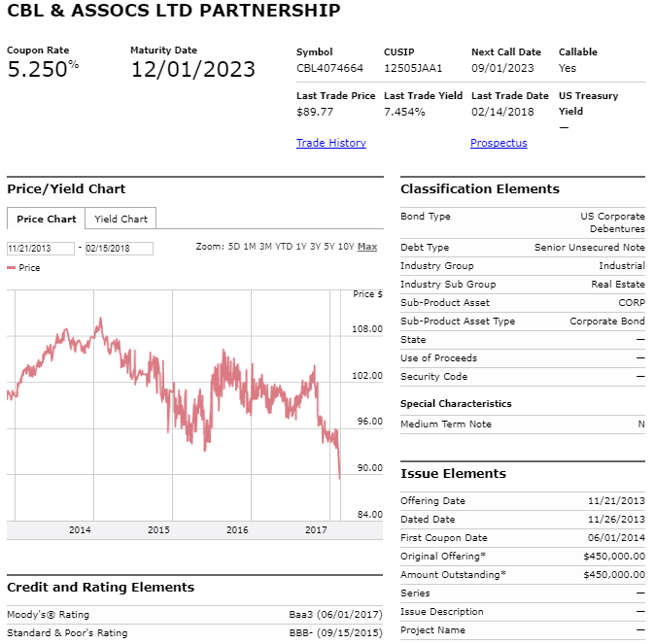Click the start date field 11/21/2013
The height and width of the screenshot is (644, 654).
click(41, 249)
